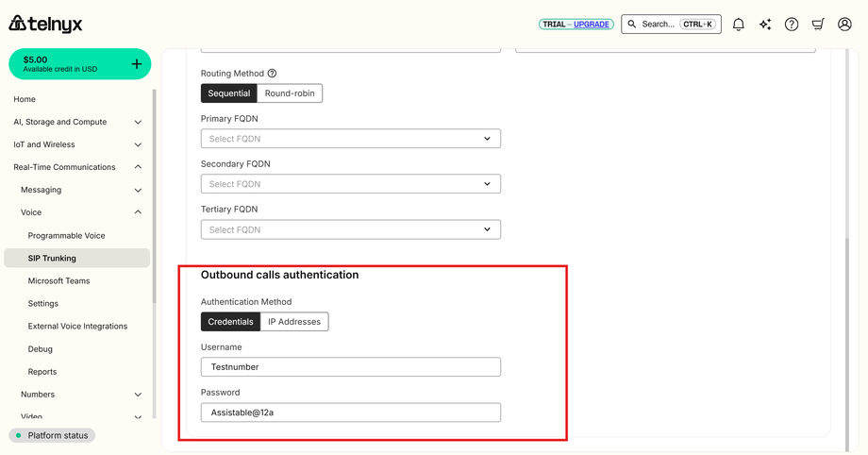
Task: Click the Routing Method help icon
Action: (272, 73)
